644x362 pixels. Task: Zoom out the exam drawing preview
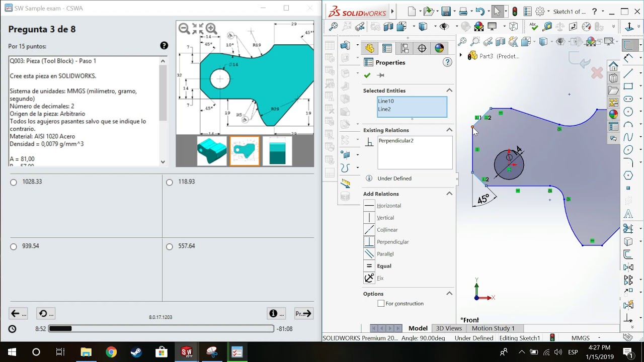click(184, 29)
